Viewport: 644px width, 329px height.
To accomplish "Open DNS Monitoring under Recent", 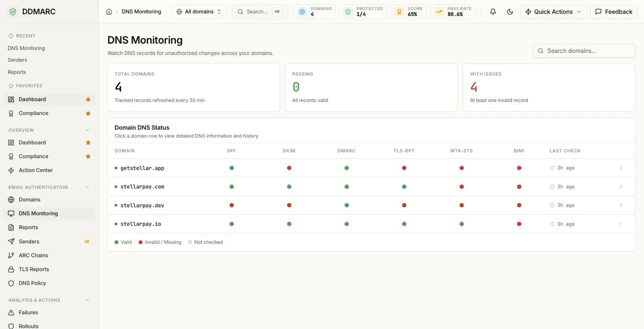I will click(26, 48).
